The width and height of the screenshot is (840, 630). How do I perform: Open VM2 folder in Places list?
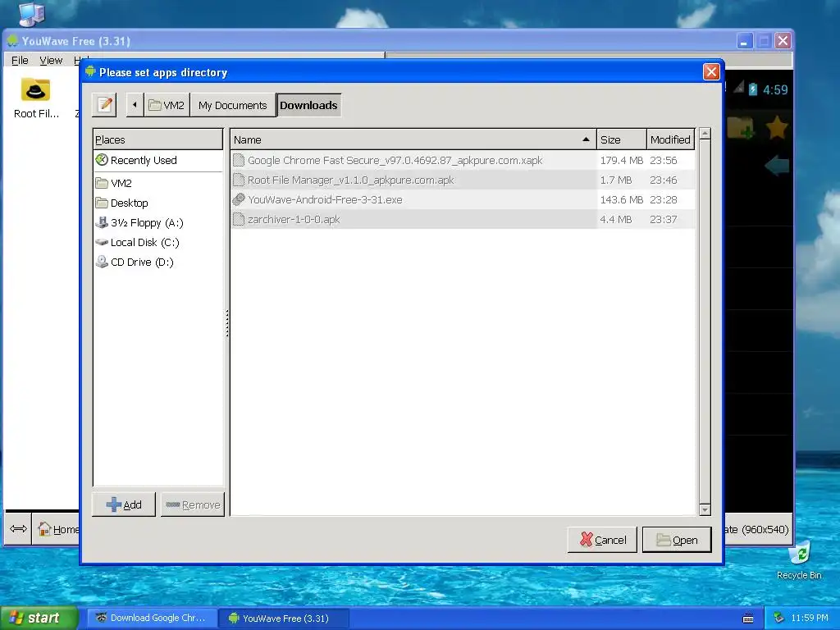[157, 183]
